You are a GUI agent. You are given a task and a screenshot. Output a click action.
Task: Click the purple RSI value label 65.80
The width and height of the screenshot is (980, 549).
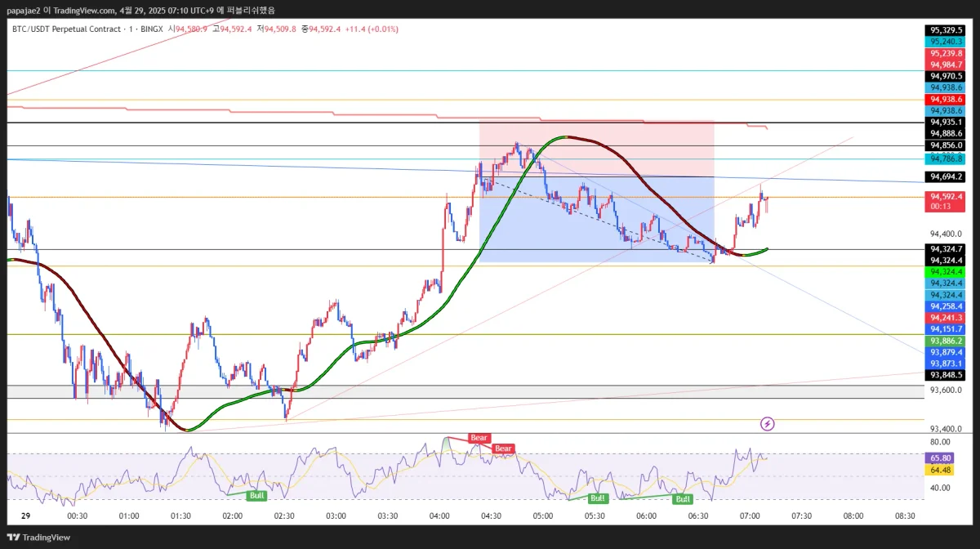coord(937,459)
